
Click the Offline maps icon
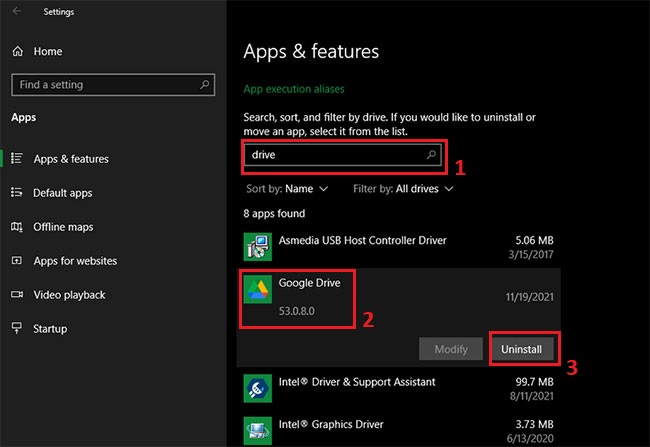pyautogui.click(x=17, y=227)
